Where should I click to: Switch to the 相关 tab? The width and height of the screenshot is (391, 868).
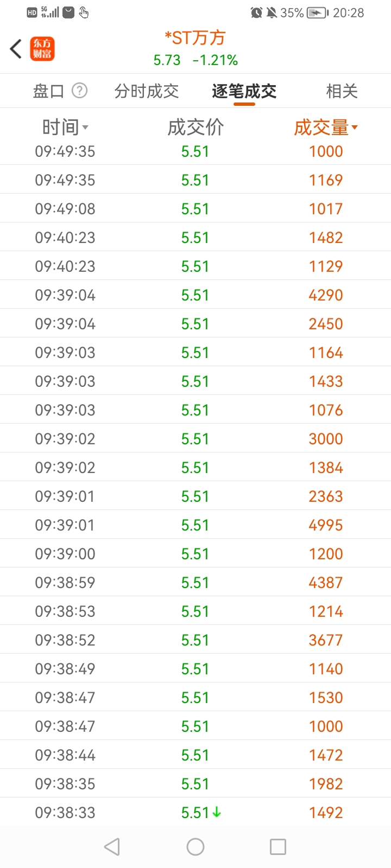tap(342, 91)
